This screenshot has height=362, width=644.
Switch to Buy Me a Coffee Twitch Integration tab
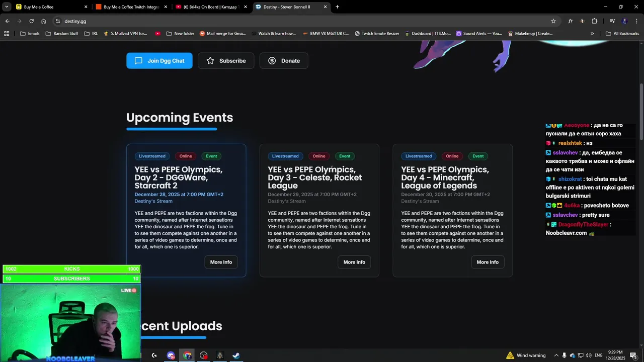click(x=131, y=7)
